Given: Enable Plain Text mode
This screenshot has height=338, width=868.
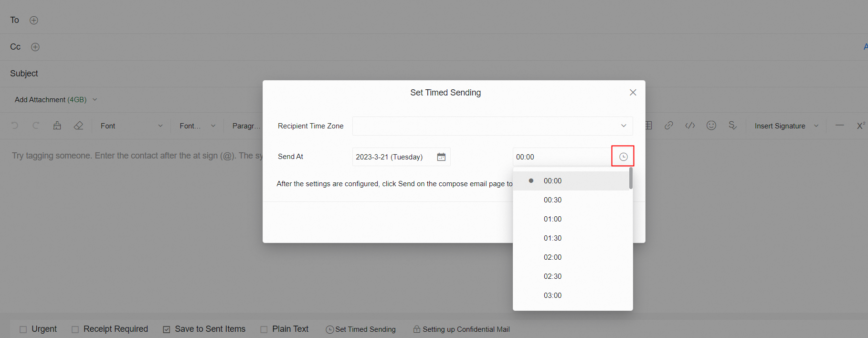Looking at the screenshot, I should (264, 329).
